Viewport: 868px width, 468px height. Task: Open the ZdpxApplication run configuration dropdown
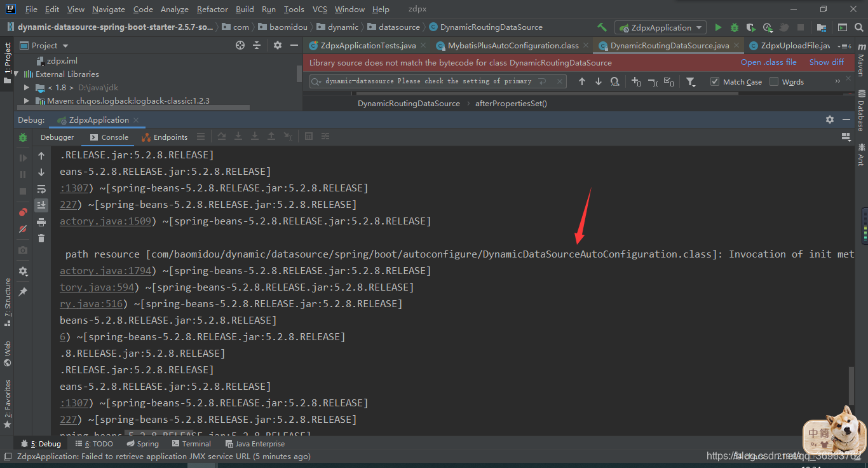click(x=660, y=27)
